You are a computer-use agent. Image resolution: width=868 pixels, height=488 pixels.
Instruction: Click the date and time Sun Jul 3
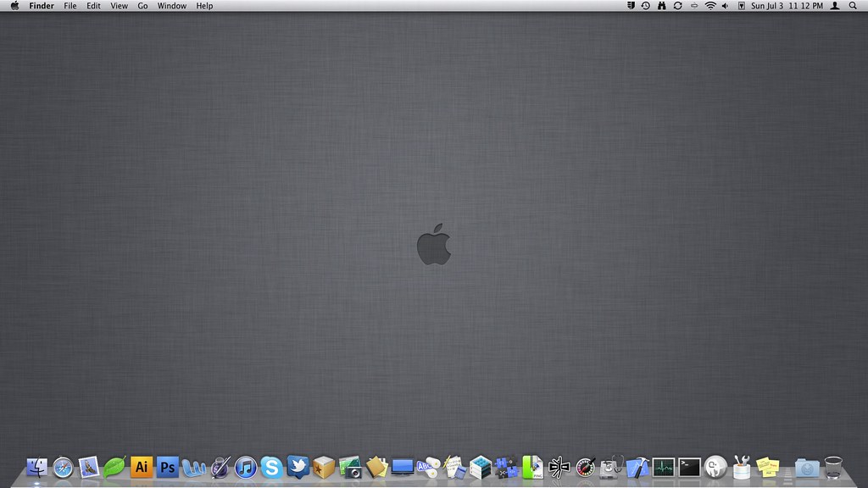(787, 6)
